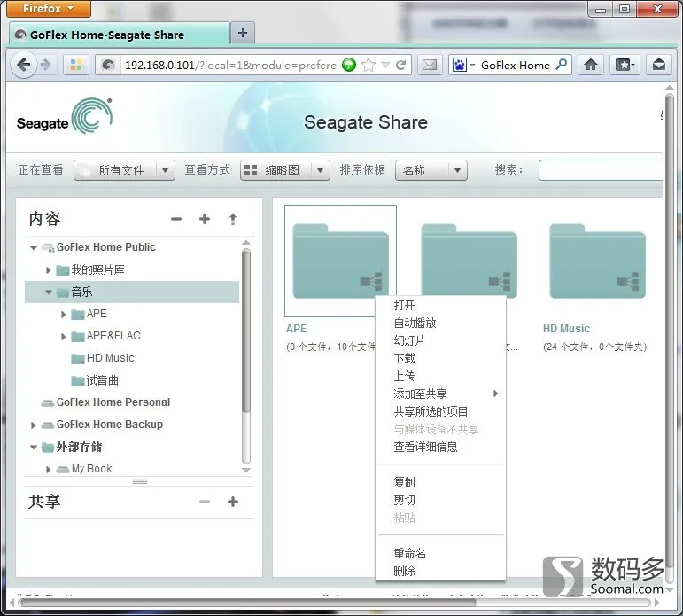Click the Firefox forward arrow button

[x=46, y=66]
